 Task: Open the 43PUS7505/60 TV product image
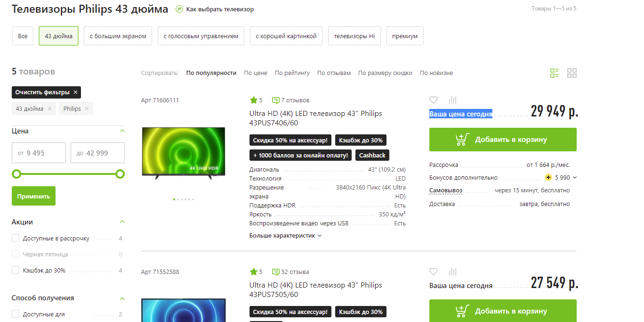tap(184, 310)
